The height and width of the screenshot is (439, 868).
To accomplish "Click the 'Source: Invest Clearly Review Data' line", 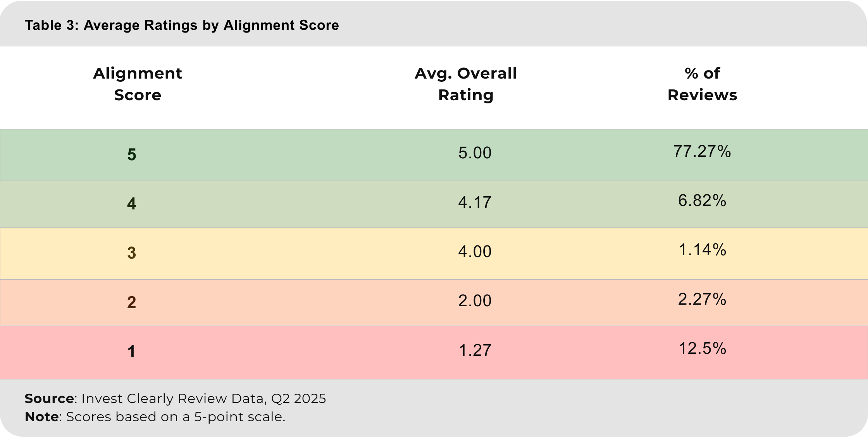I will (x=175, y=398).
